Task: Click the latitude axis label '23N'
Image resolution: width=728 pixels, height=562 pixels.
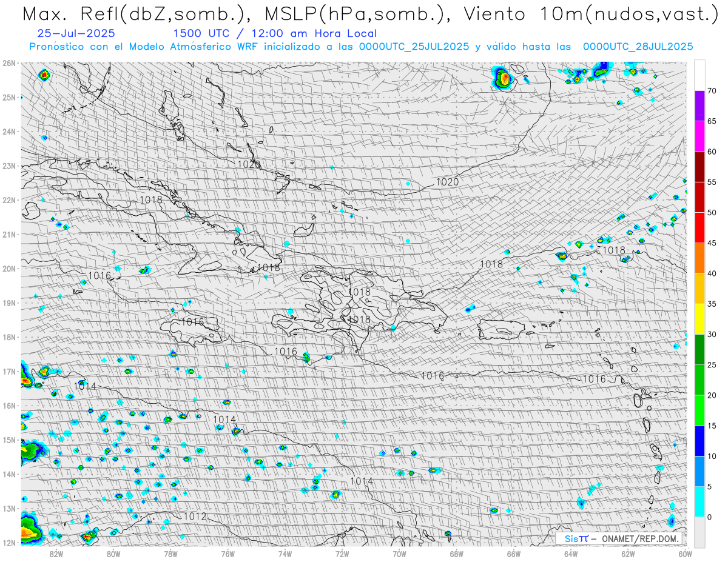Action: pos(9,166)
